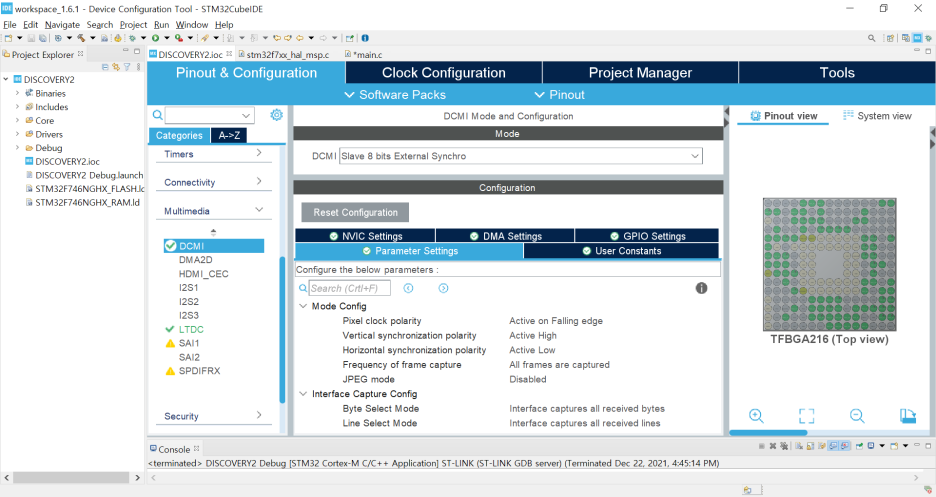The image size is (936, 497).
Task: Close the DISCOVERY2.ioc editor tab
Action: [229, 54]
